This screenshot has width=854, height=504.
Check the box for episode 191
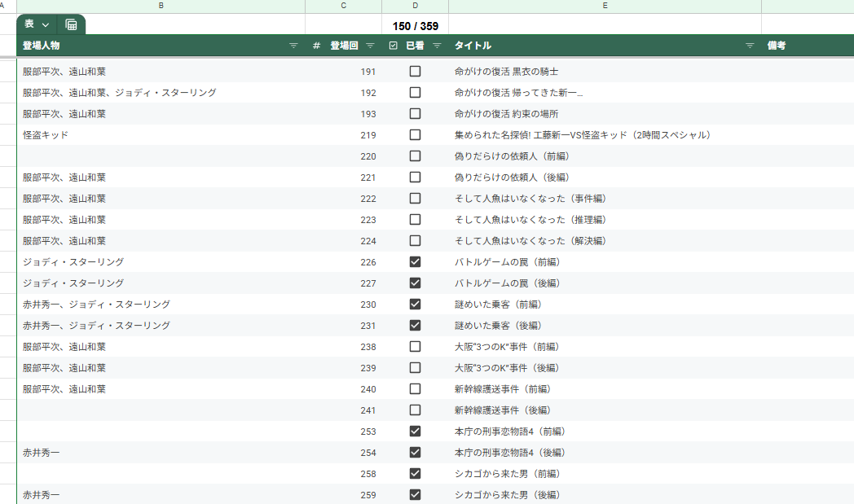tap(415, 72)
